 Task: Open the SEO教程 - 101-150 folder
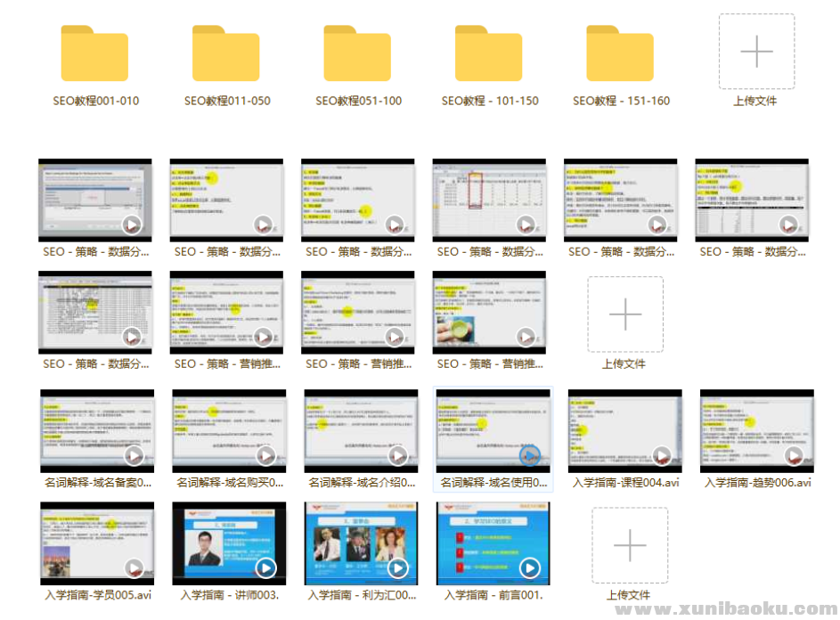(488, 55)
